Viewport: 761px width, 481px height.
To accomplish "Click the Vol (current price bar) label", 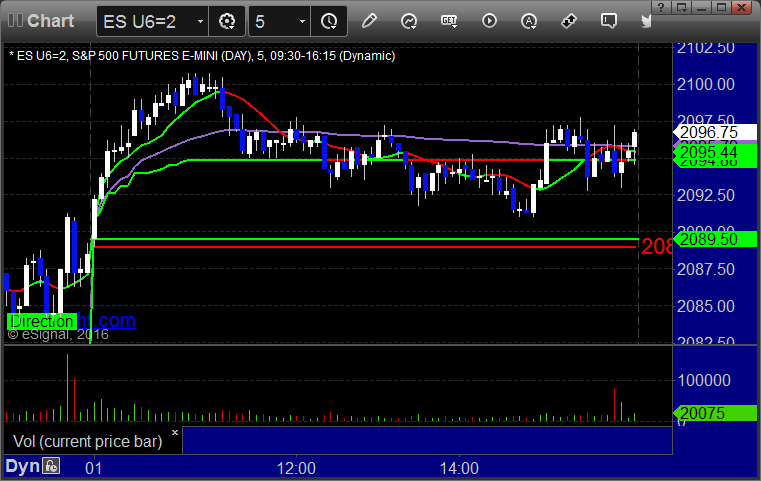I will (87, 441).
